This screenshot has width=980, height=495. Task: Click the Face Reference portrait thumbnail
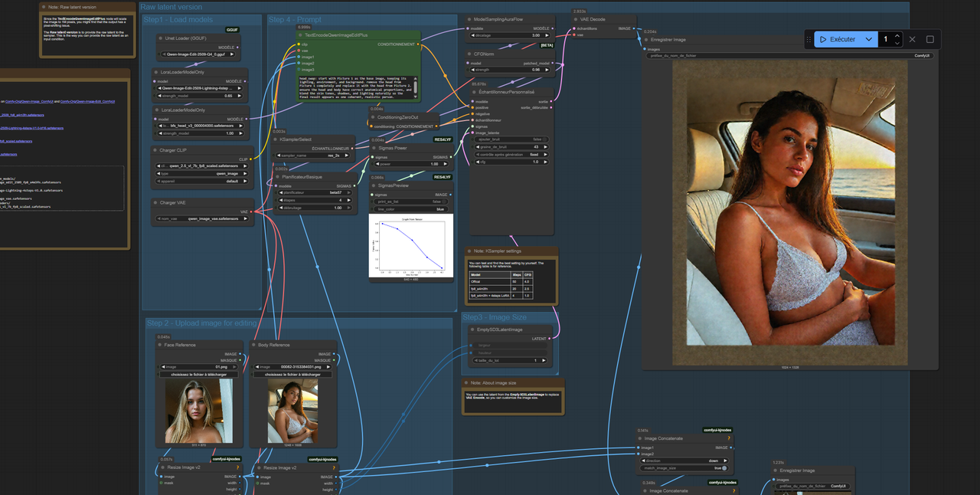coord(198,411)
